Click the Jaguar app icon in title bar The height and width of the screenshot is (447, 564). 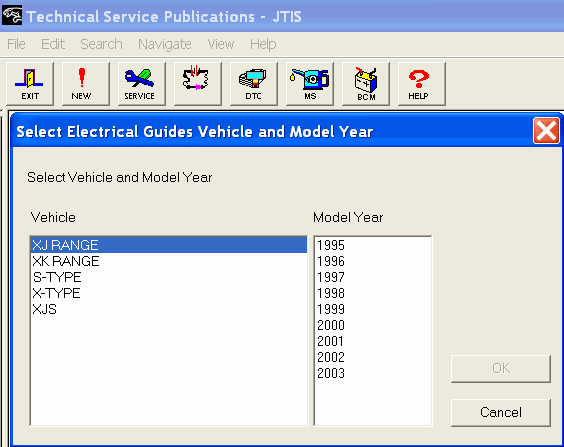12,15
